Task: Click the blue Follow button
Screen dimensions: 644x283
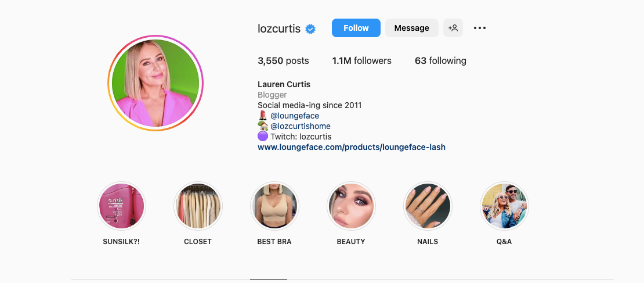Action: point(356,28)
